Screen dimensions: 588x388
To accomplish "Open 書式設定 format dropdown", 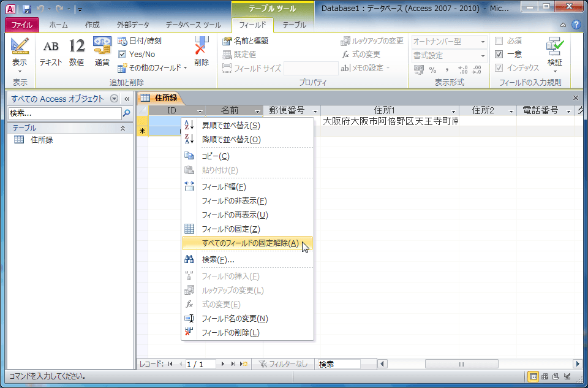I will point(483,56).
